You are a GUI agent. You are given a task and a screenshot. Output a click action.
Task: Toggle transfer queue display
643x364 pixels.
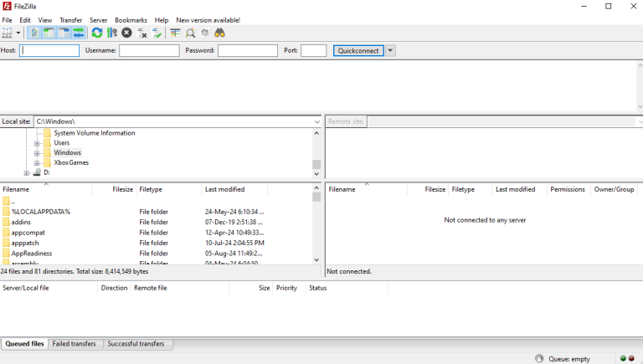pos(79,33)
